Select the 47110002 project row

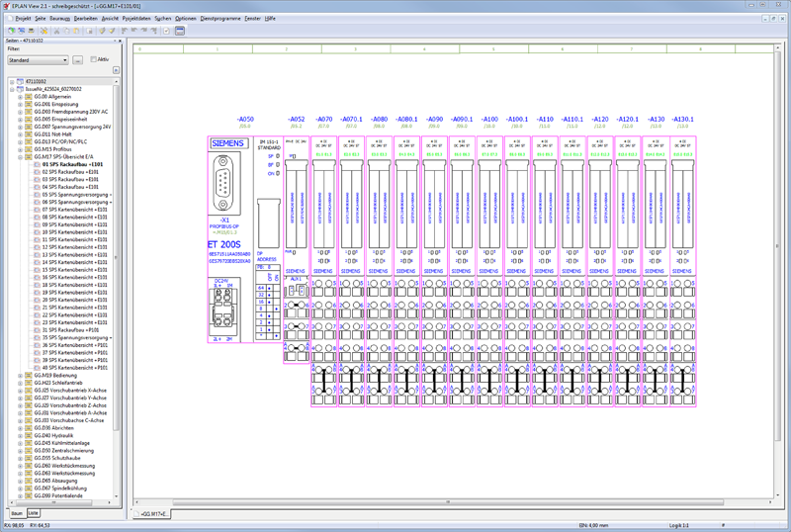[36, 81]
